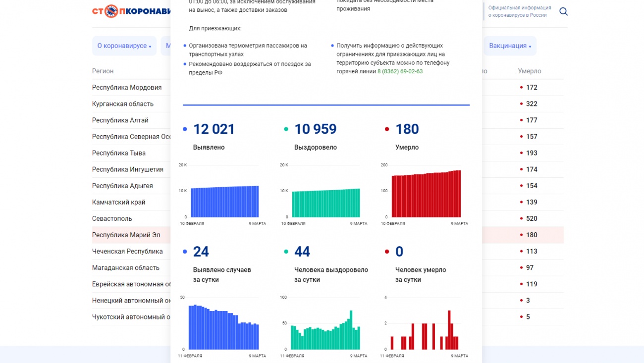Choose Республика Тыва from the table
This screenshot has height=363, width=644.
[x=119, y=153]
